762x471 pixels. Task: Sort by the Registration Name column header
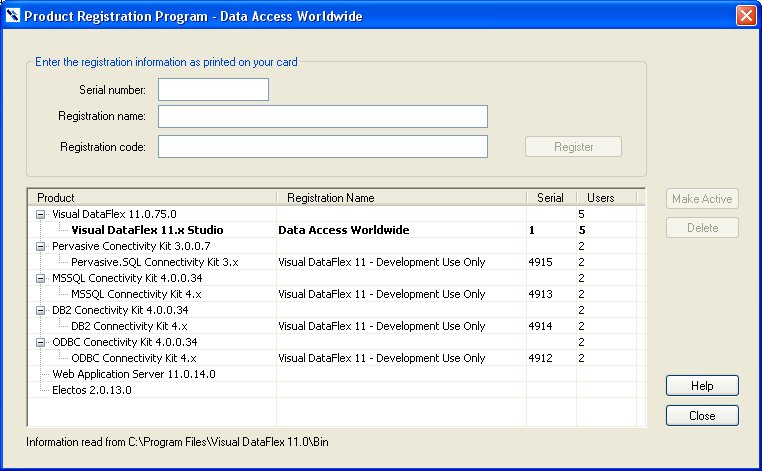401,198
